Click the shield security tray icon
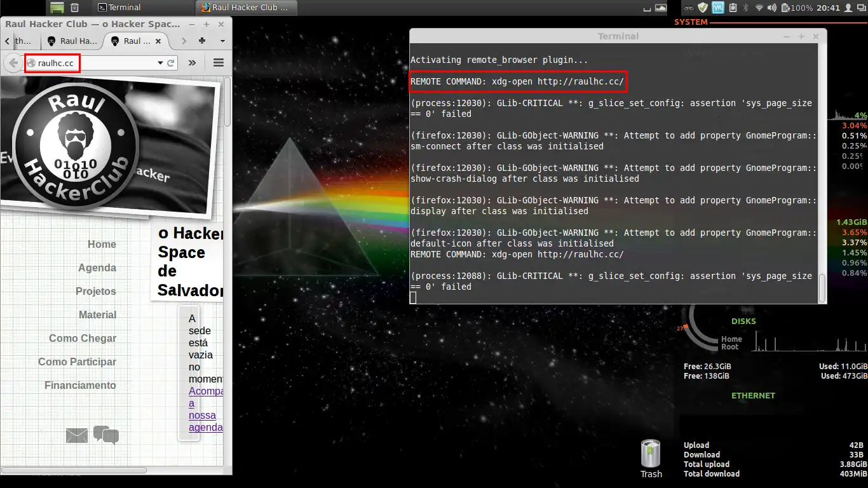 (x=702, y=8)
